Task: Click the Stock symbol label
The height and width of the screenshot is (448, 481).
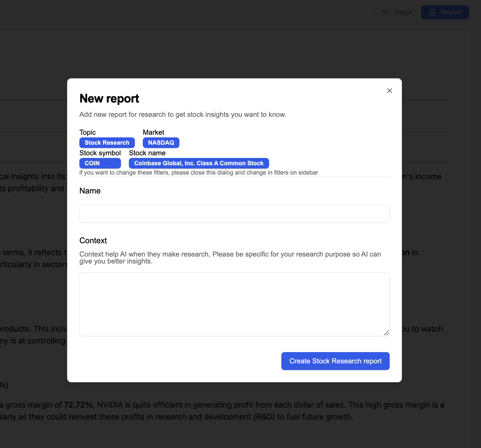Action: (x=100, y=153)
